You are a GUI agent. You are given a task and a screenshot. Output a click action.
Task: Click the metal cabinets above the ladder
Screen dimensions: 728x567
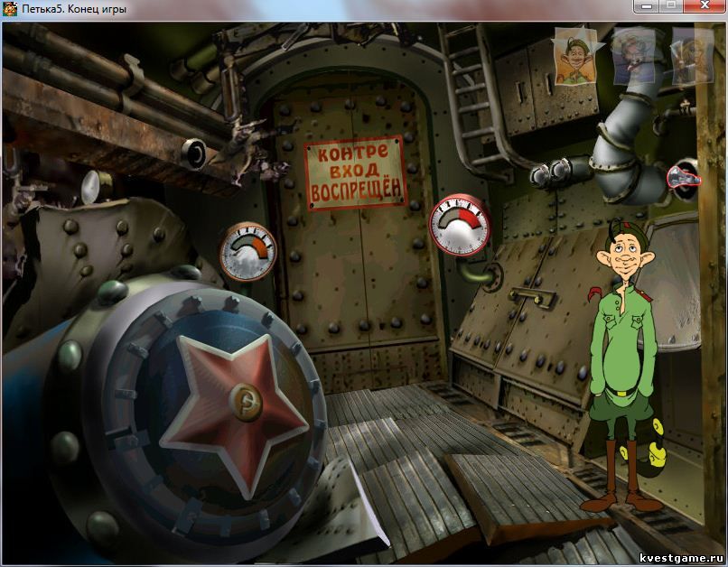pyautogui.click(x=546, y=88)
